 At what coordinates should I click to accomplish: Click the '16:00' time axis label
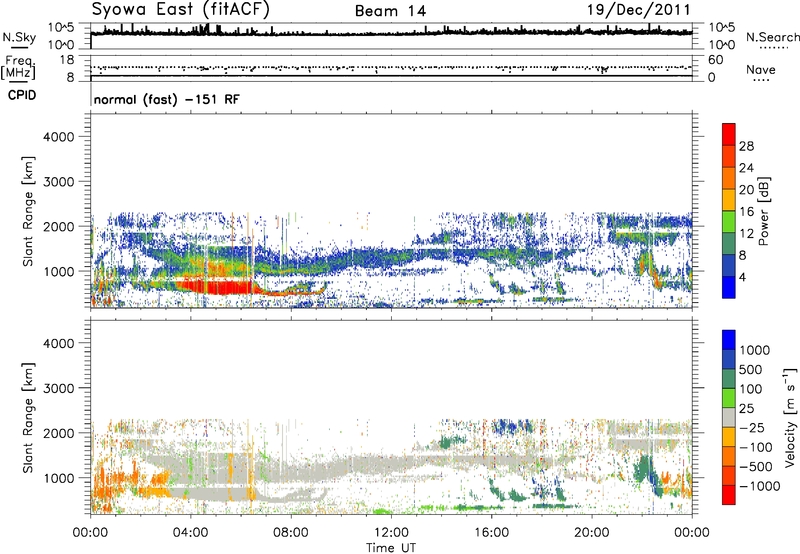tap(491, 533)
